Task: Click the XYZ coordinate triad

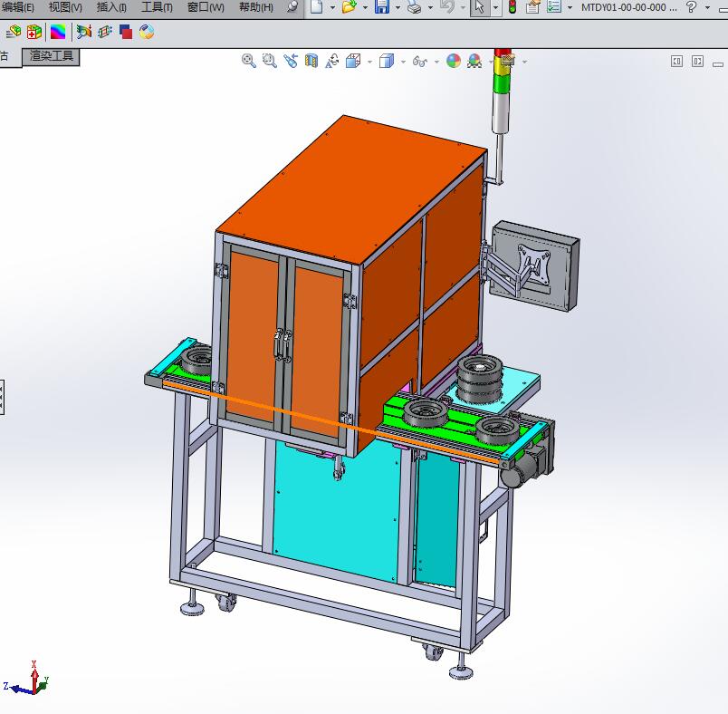Action: pyautogui.click(x=27, y=680)
